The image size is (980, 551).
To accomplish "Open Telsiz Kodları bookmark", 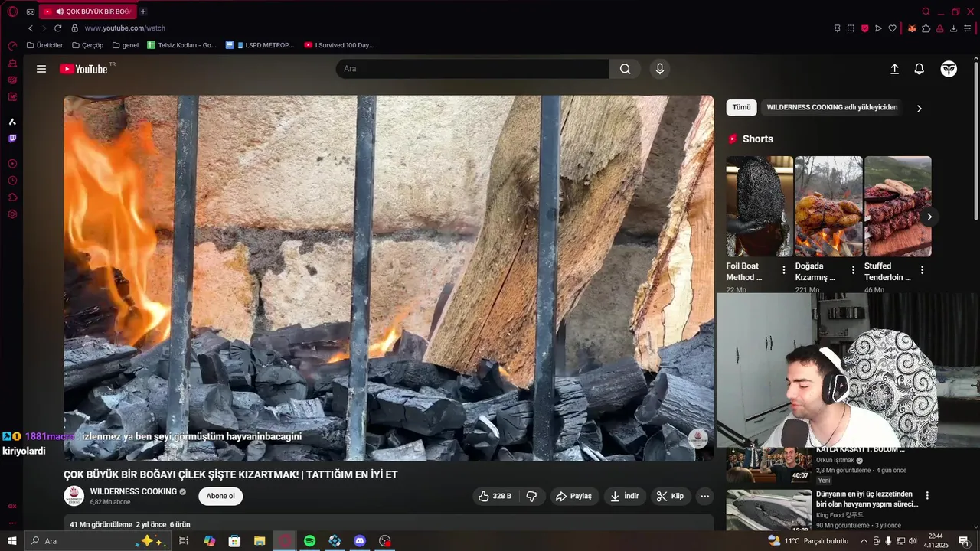I will pyautogui.click(x=182, y=45).
